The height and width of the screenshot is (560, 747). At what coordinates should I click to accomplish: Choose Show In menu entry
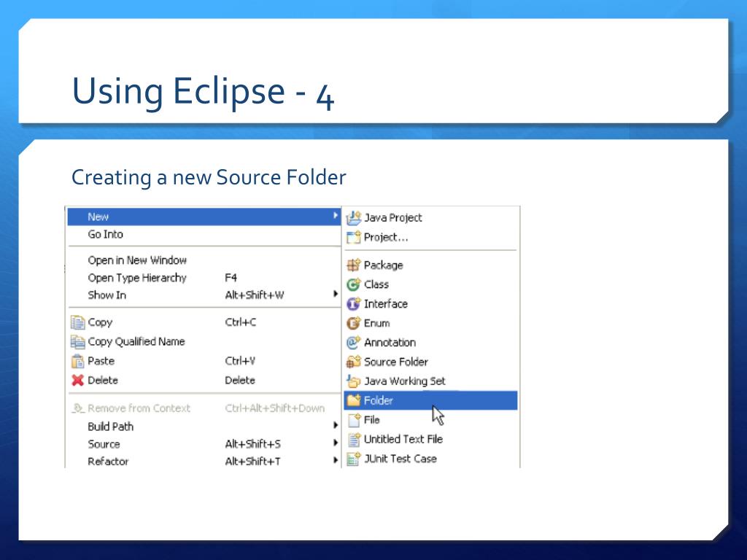(204, 295)
